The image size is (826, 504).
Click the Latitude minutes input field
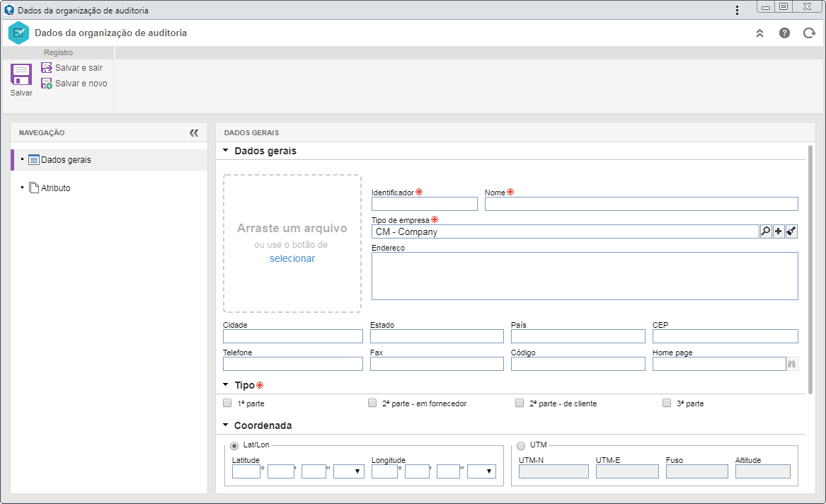pyautogui.click(x=281, y=471)
